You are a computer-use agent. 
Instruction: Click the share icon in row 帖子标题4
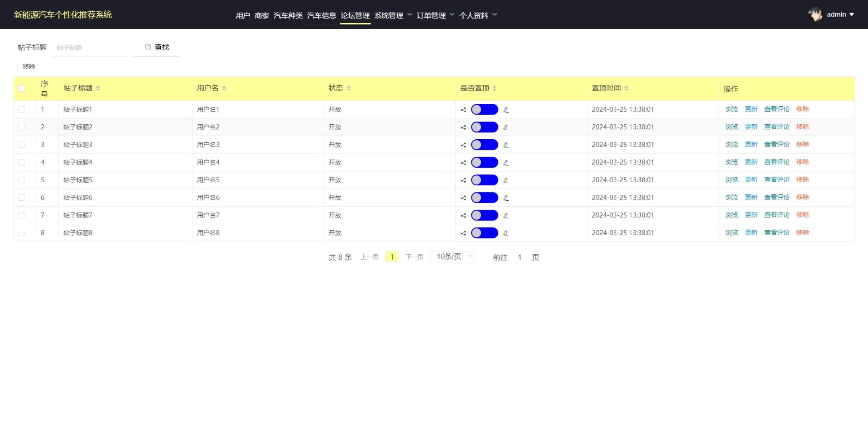[x=464, y=163]
